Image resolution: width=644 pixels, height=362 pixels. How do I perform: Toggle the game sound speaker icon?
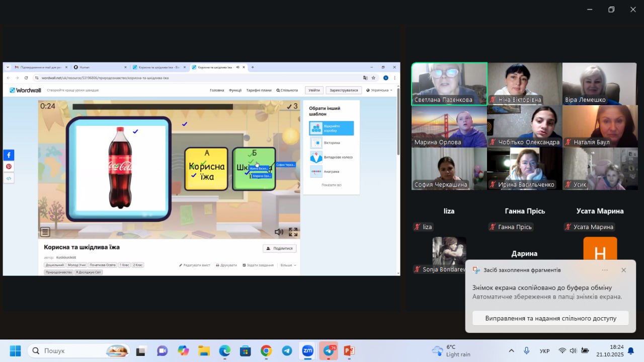[279, 232]
